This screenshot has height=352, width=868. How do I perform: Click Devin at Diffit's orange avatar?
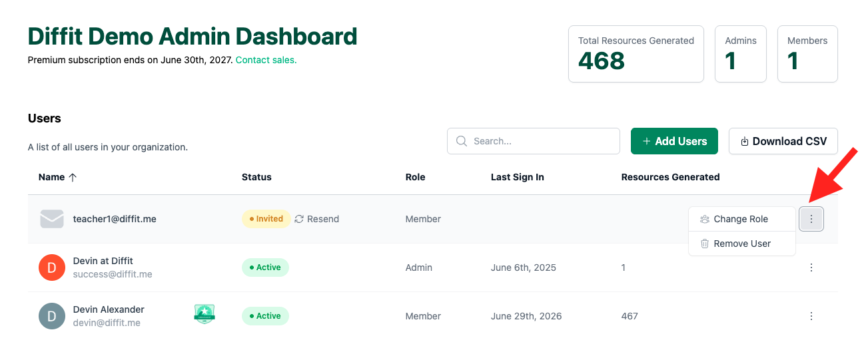(52, 267)
